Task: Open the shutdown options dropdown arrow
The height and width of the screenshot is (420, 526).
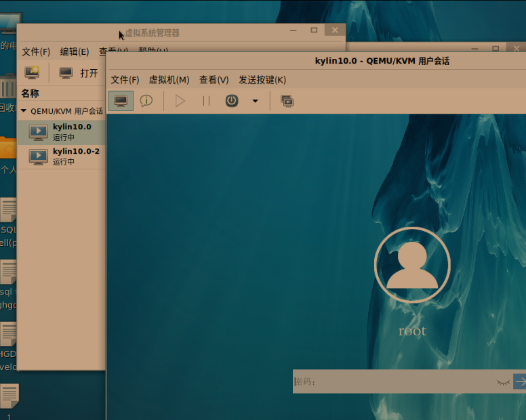Action: click(256, 100)
